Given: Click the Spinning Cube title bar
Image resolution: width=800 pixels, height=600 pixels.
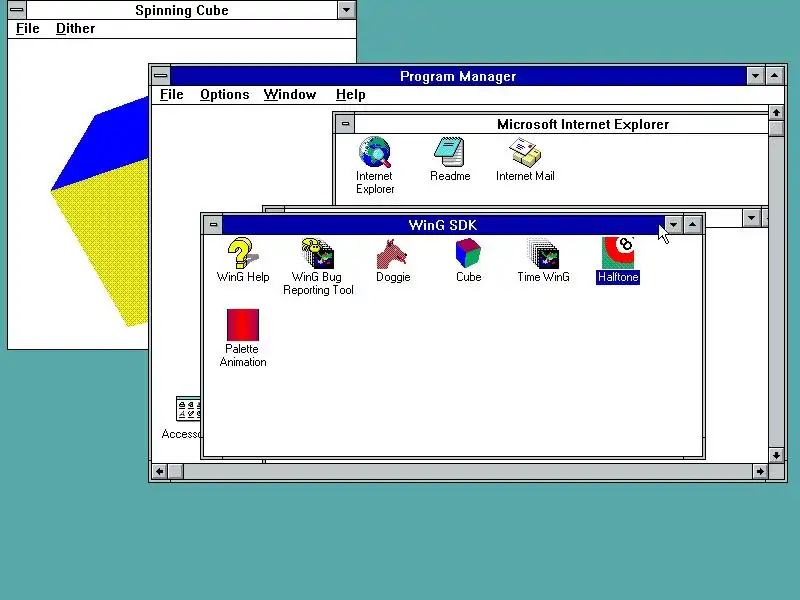Looking at the screenshot, I should click(182, 10).
